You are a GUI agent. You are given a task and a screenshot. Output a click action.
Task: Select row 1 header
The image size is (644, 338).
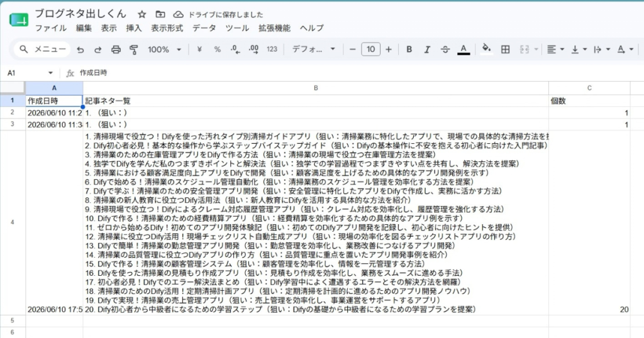coord(13,101)
